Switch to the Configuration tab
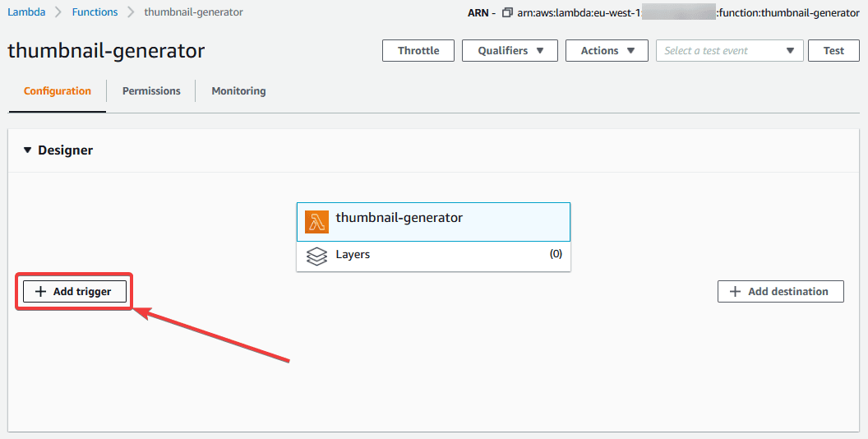 pyautogui.click(x=58, y=91)
